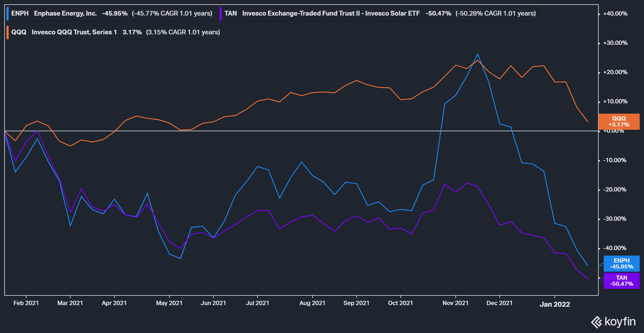Click the Jan 2022 x-axis label
The width and height of the screenshot is (644, 333).
click(554, 304)
